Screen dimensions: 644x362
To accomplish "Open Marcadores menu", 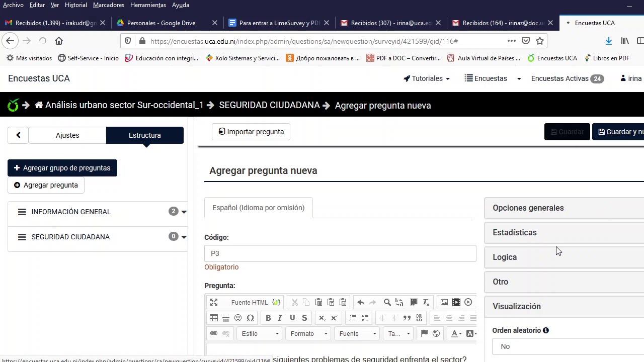I will [x=109, y=5].
